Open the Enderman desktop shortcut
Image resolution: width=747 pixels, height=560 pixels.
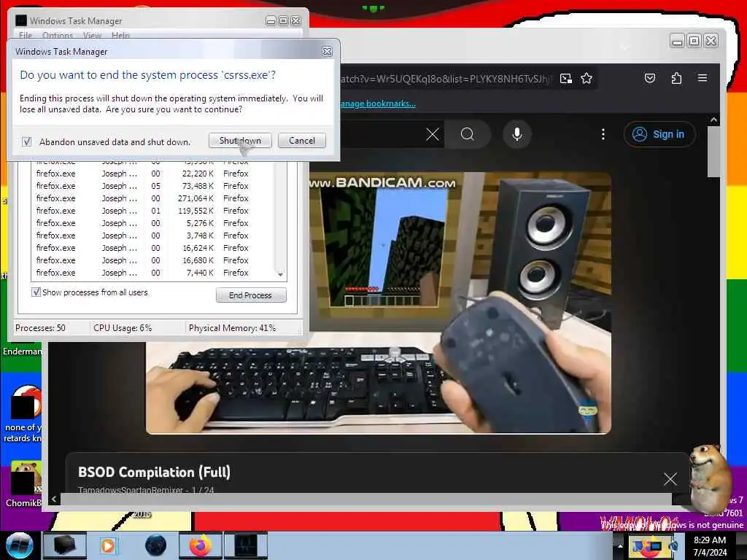pos(22,351)
